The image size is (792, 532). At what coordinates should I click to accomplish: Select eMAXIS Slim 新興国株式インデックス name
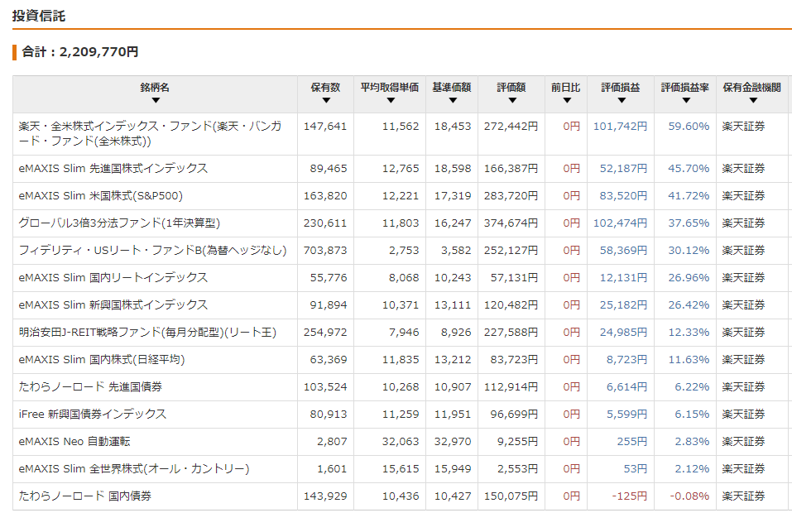[x=113, y=304]
